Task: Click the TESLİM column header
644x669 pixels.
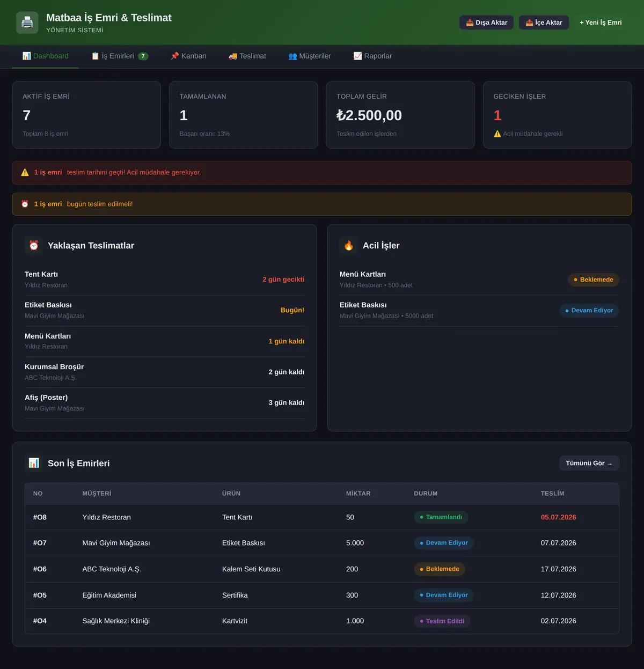Action: pos(553,494)
